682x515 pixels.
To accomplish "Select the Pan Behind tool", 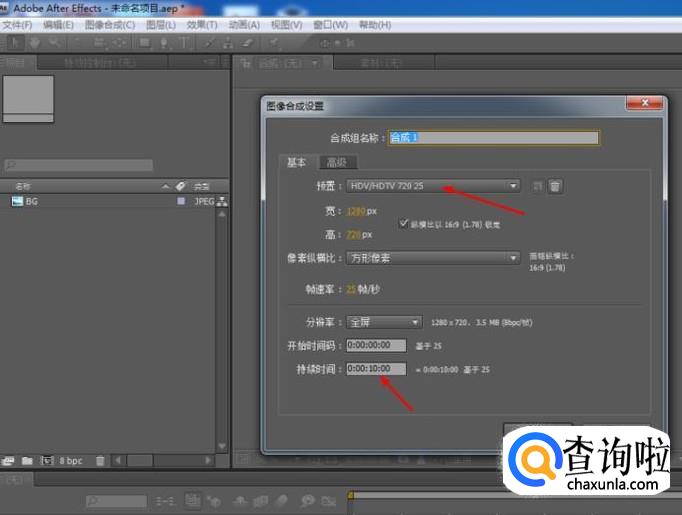I will (x=120, y=43).
